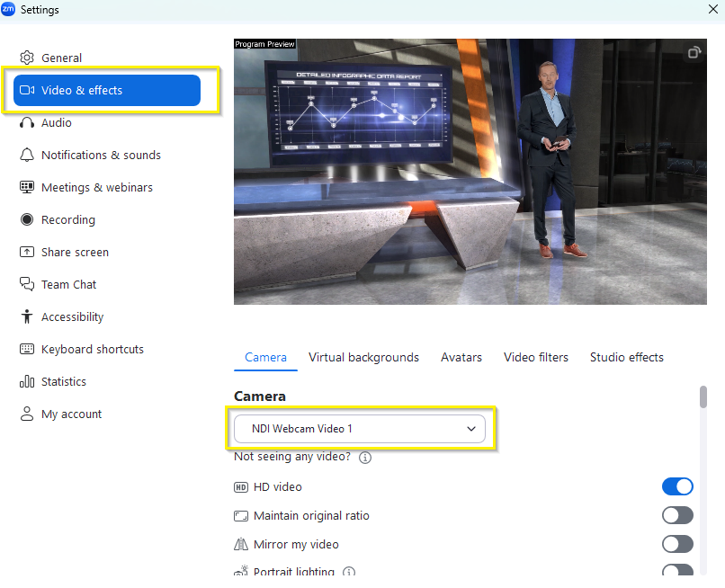The image size is (725, 588).
Task: Go to the Studio effects tab
Action: click(626, 357)
